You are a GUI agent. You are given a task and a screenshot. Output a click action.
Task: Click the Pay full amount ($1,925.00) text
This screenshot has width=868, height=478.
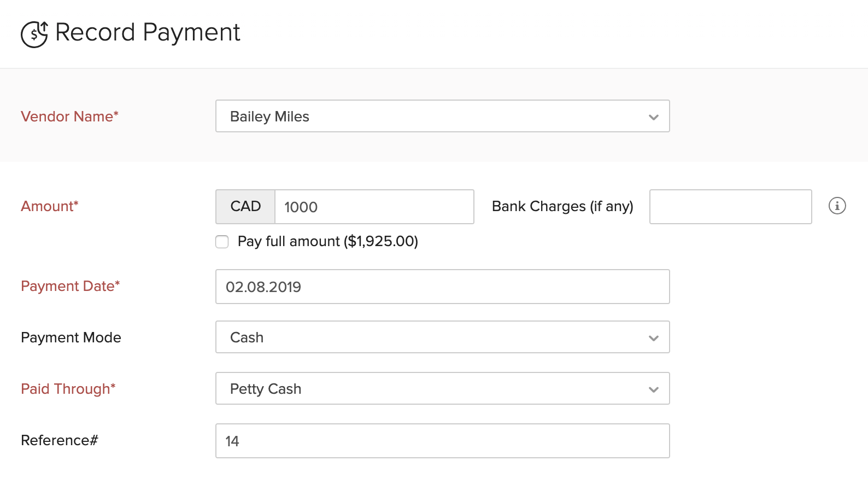[327, 241]
